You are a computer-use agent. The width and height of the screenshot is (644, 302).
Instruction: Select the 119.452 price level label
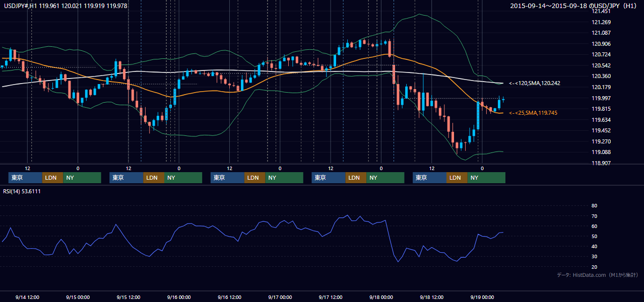point(601,130)
